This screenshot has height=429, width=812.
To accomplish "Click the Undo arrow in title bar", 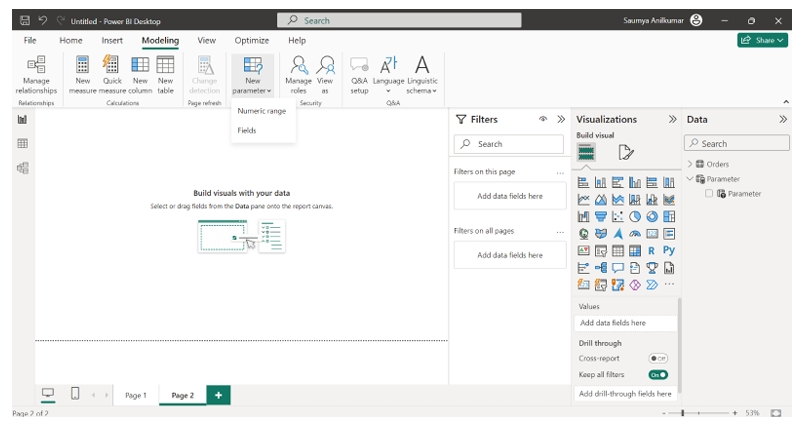I will (x=42, y=21).
